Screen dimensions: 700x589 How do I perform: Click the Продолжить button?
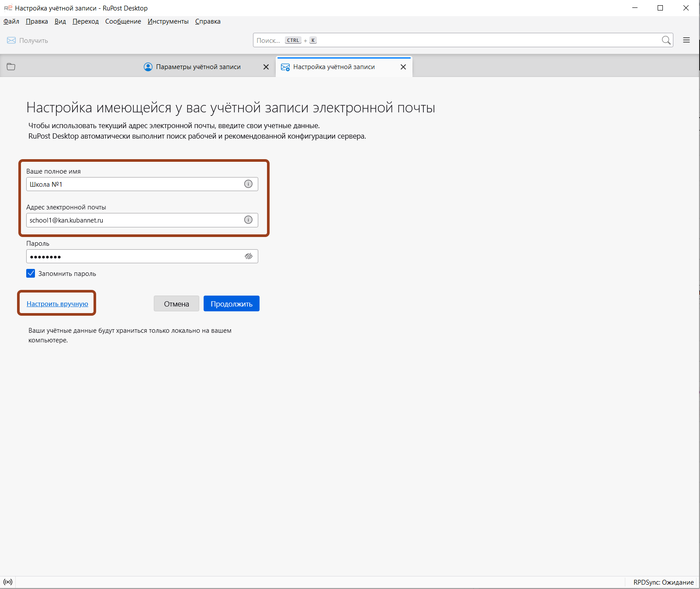[x=232, y=303]
